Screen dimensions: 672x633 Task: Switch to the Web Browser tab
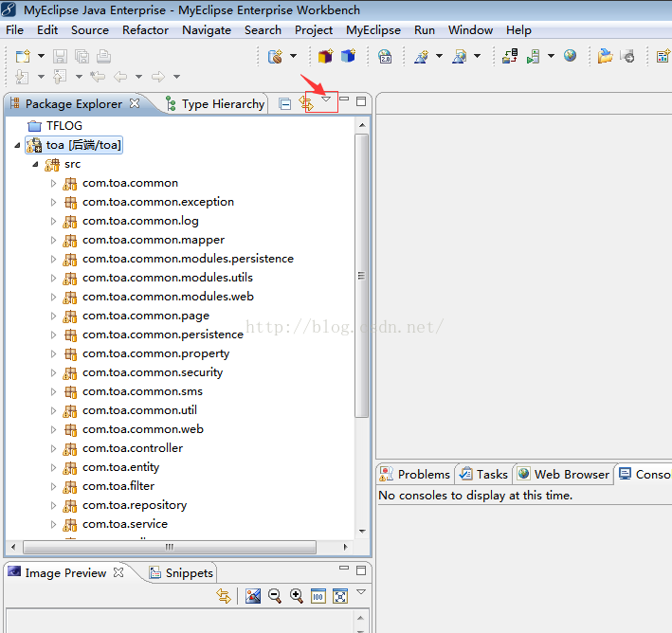pyautogui.click(x=563, y=475)
